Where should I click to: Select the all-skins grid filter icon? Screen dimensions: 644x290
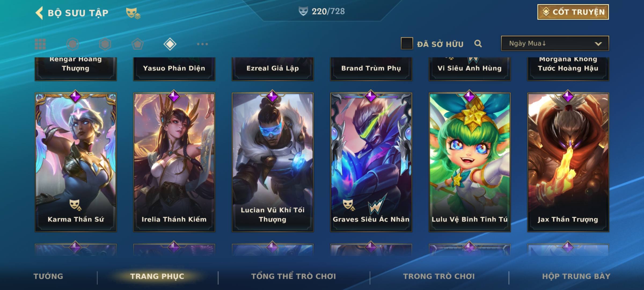(x=40, y=44)
